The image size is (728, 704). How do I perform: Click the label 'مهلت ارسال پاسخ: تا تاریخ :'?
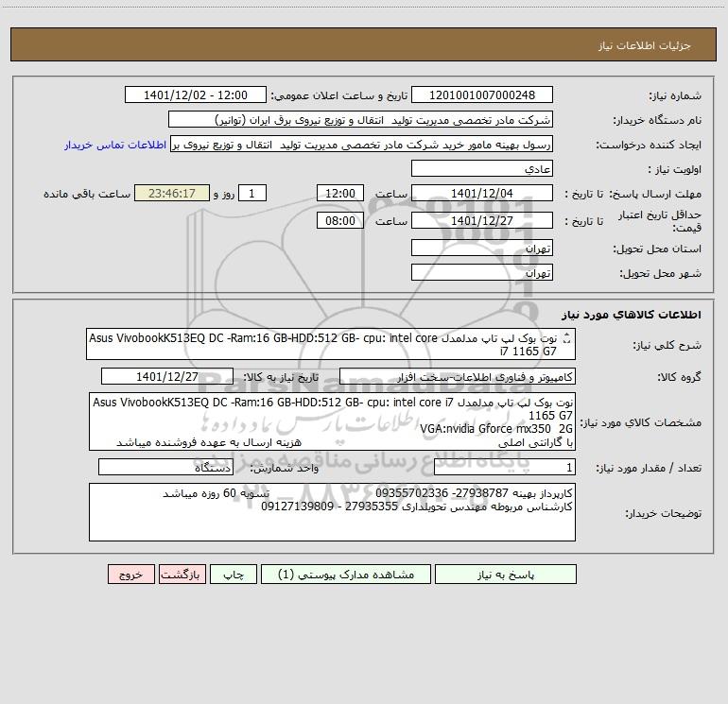[x=633, y=194]
